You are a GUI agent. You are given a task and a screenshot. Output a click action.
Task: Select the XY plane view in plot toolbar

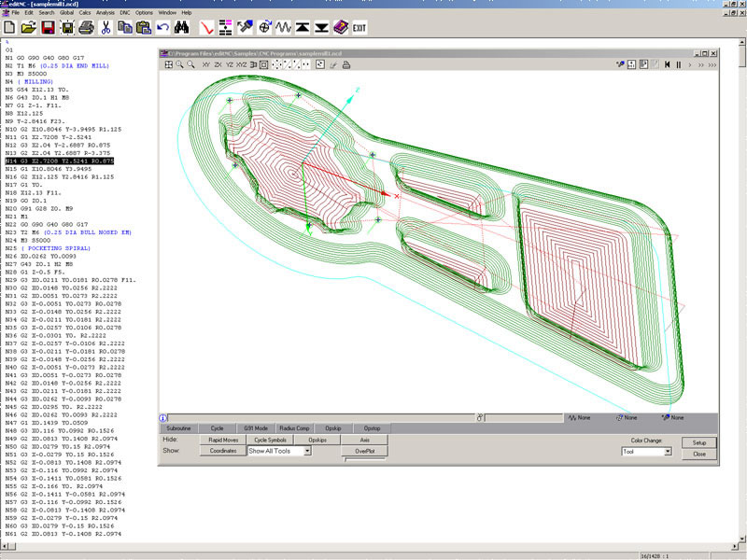pyautogui.click(x=205, y=66)
